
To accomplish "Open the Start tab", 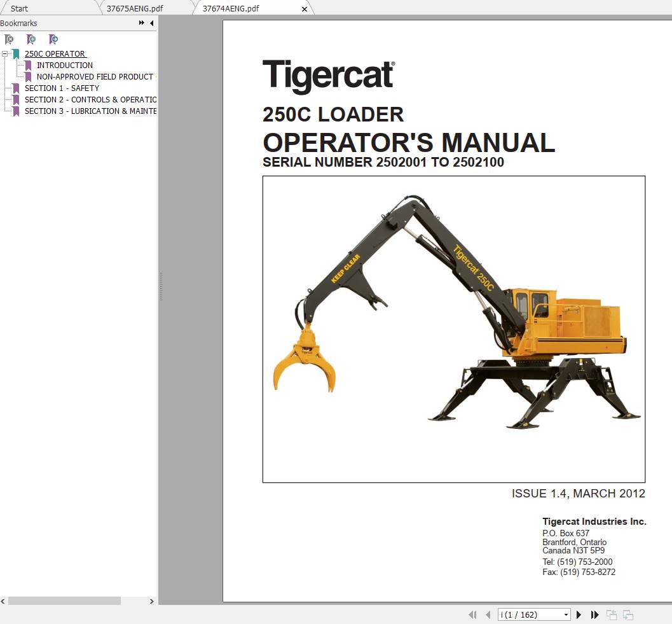I will 18,8.
